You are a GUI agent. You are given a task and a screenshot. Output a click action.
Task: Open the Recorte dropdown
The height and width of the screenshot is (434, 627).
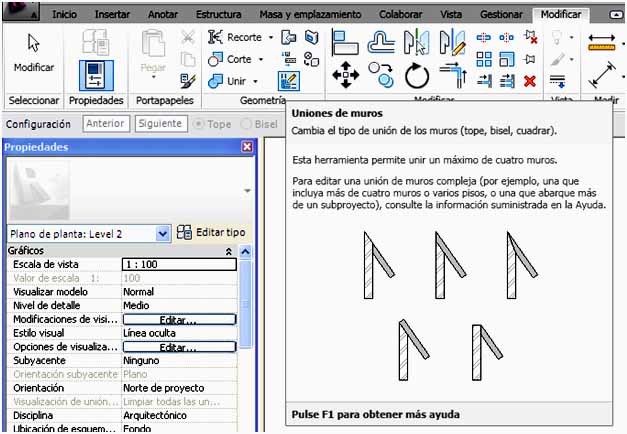pos(270,37)
